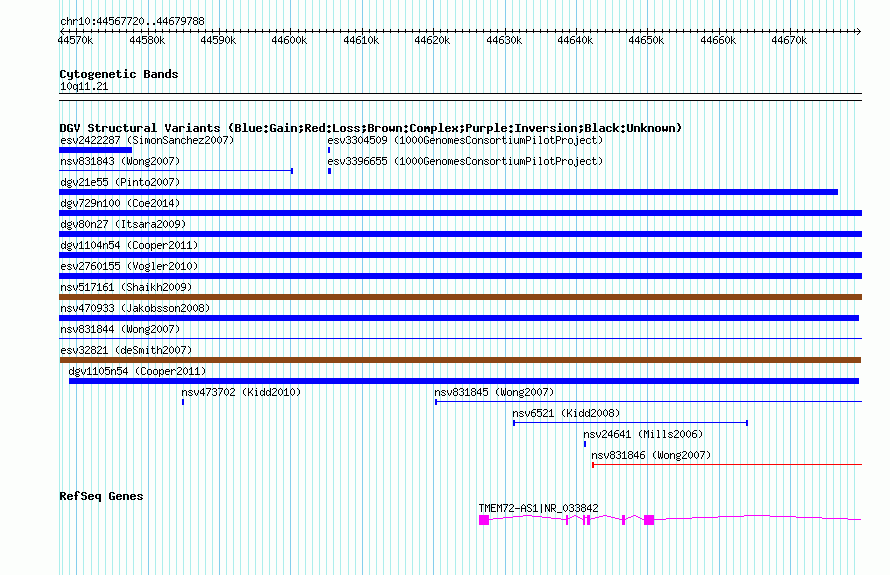
Task: Select the 10q11.21 band label
Action: (84, 86)
